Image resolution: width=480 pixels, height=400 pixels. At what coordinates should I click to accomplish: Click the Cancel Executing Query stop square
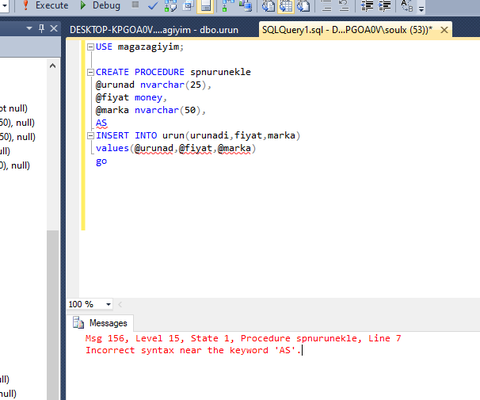click(135, 5)
